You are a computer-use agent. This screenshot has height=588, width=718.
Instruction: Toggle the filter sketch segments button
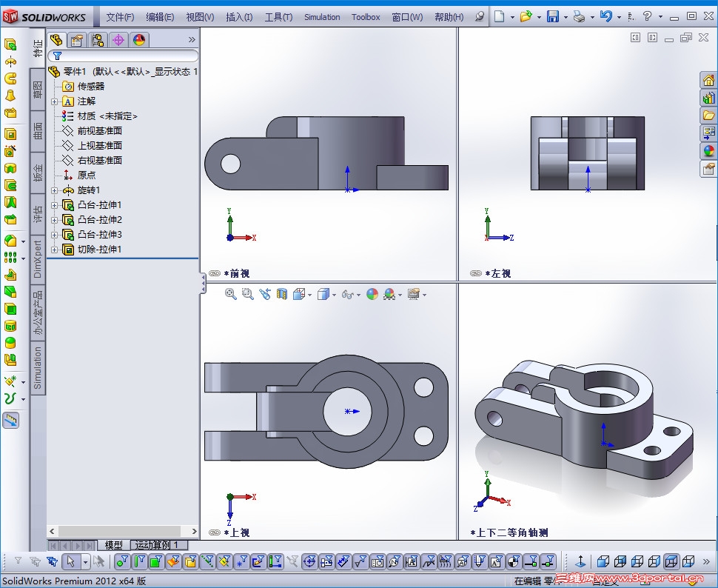pyautogui.click(x=258, y=561)
